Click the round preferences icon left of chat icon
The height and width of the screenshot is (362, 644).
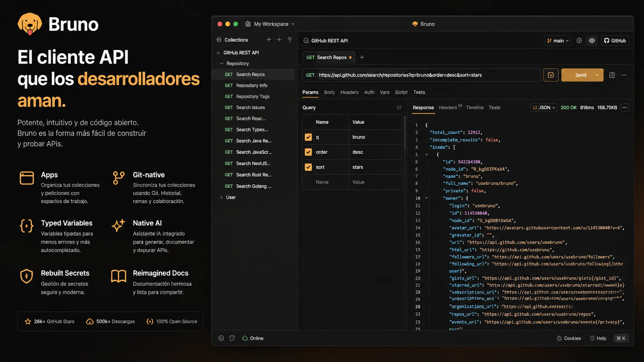pos(221,338)
